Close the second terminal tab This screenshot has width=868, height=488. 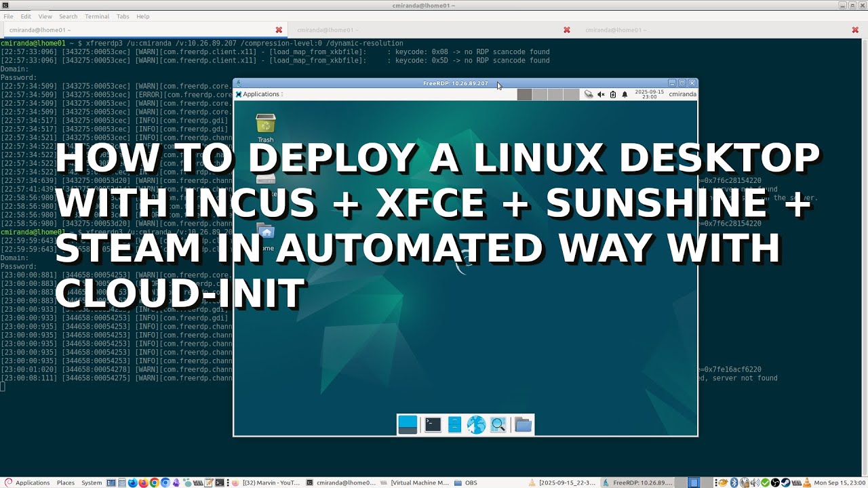(567, 30)
